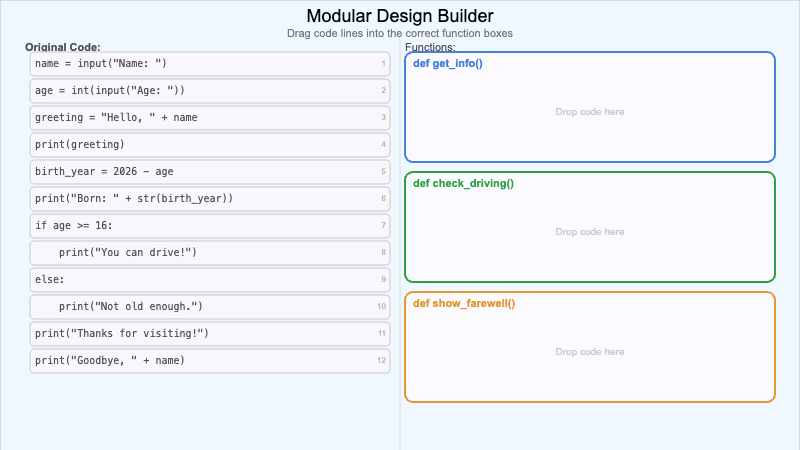Pick the greeting = "Hello, " + name line

tap(210, 118)
